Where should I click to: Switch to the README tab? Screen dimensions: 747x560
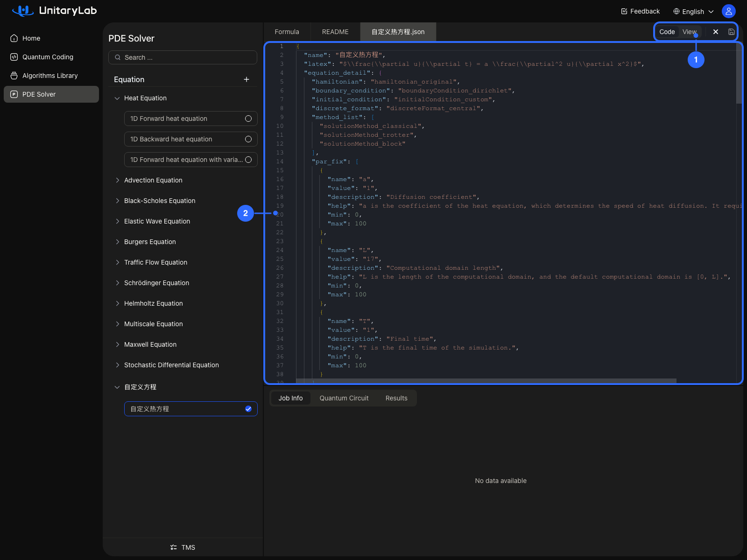pos(335,32)
